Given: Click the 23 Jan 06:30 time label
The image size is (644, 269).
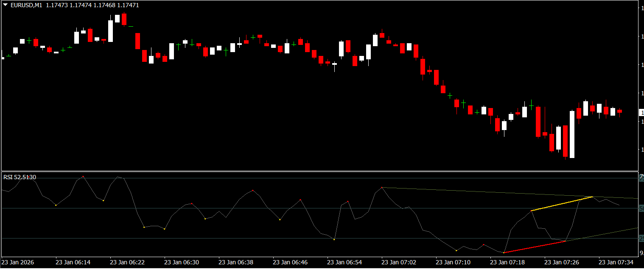Looking at the screenshot, I should (182, 263).
